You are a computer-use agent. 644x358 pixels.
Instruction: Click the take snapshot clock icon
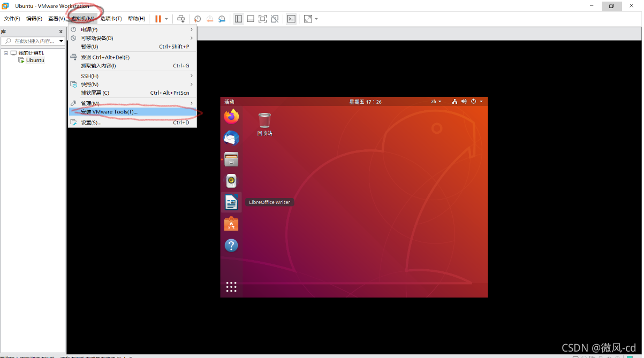198,19
